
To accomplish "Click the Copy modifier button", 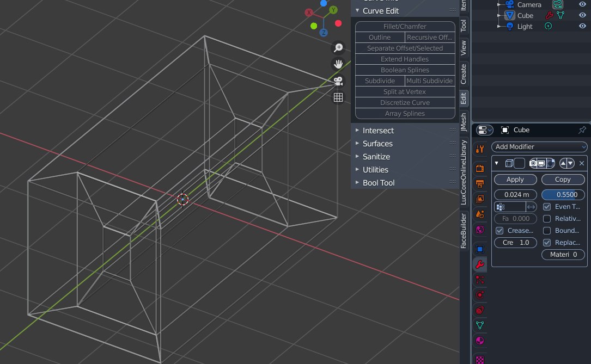I will [563, 180].
